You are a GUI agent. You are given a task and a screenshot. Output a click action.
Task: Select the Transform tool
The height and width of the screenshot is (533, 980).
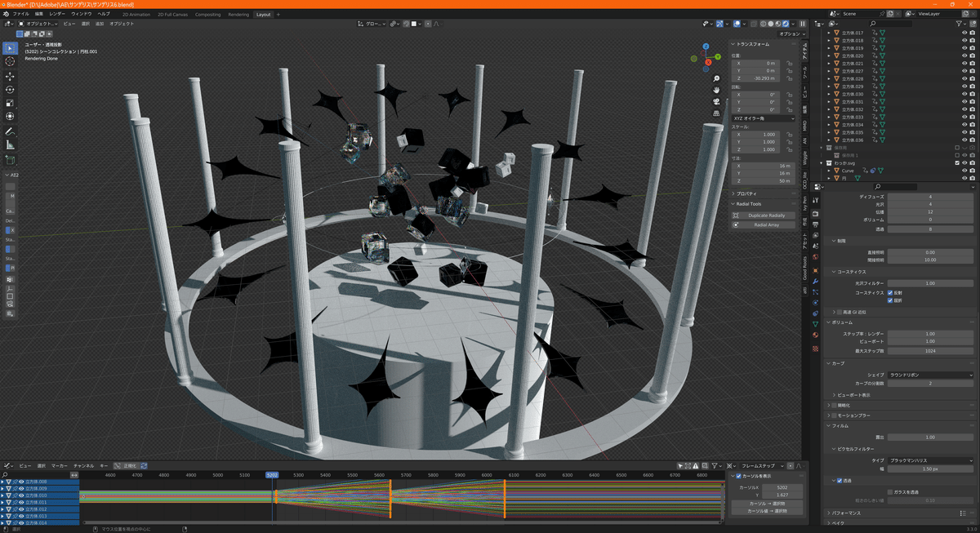pyautogui.click(x=10, y=117)
